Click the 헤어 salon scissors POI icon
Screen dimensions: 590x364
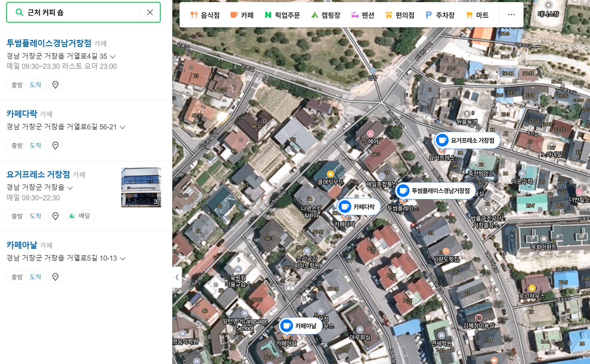(x=370, y=134)
